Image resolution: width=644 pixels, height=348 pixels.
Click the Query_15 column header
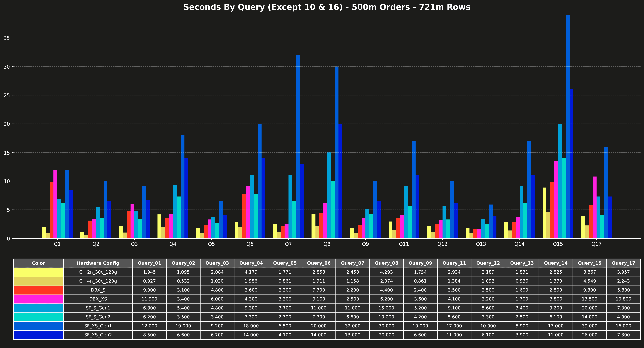pos(589,263)
